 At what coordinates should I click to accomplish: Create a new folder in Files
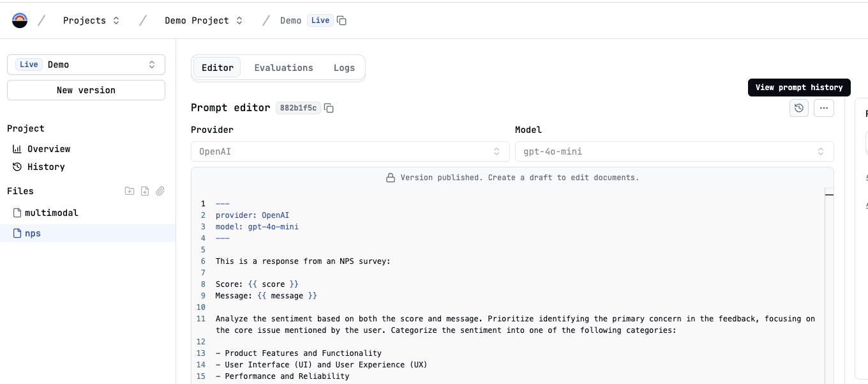point(130,191)
